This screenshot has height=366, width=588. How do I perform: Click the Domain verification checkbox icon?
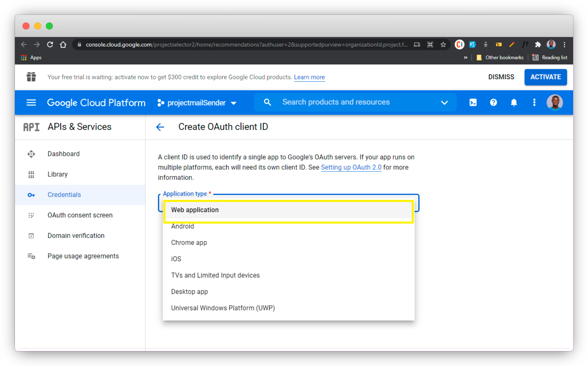point(31,236)
